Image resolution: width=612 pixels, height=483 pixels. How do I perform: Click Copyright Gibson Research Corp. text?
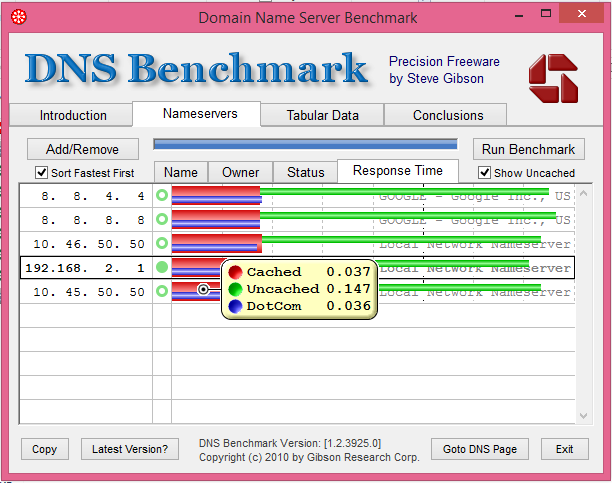pos(309,457)
